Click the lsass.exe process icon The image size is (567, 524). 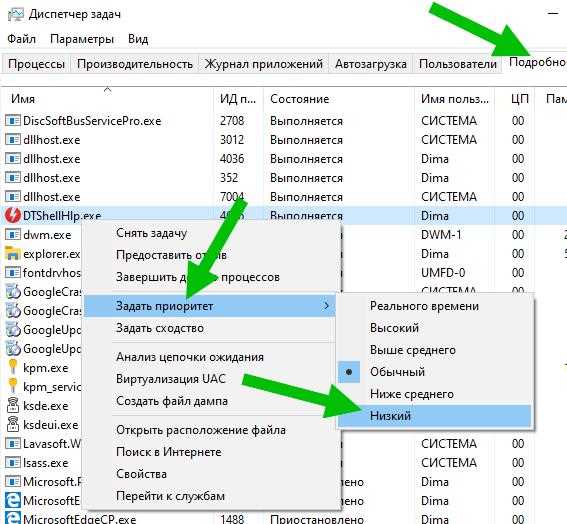click(x=13, y=463)
